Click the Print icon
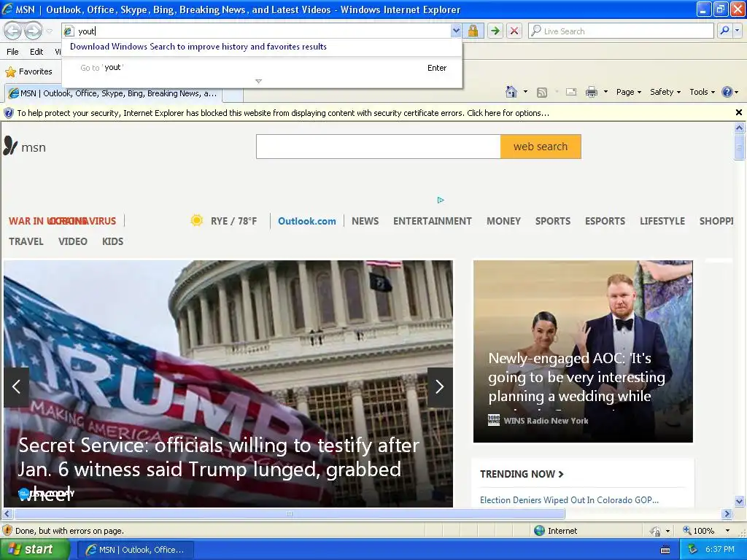The width and height of the screenshot is (747, 560). tap(591, 92)
